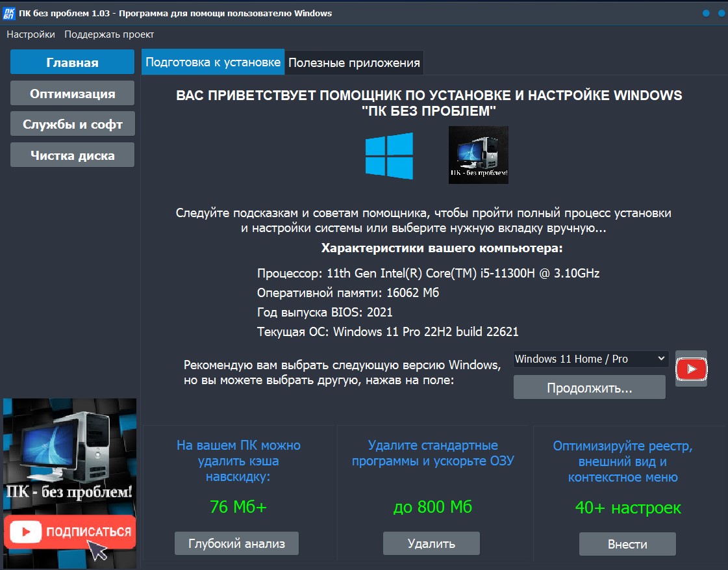Click the 76 Мб+ cache value

coord(238,507)
